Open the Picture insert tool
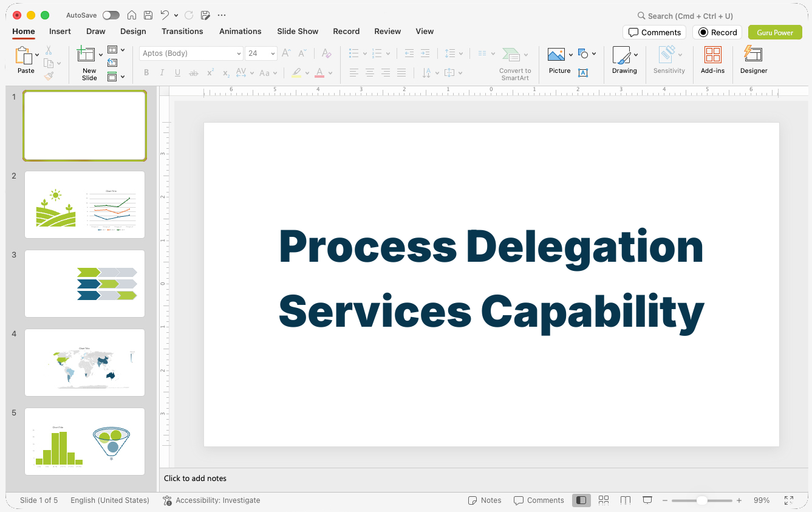 (x=556, y=55)
